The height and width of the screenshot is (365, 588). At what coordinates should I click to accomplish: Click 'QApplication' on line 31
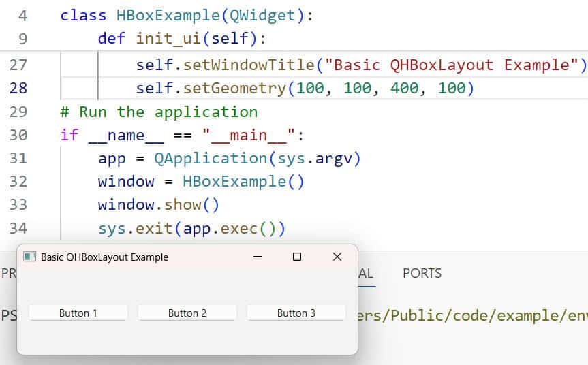(x=211, y=159)
